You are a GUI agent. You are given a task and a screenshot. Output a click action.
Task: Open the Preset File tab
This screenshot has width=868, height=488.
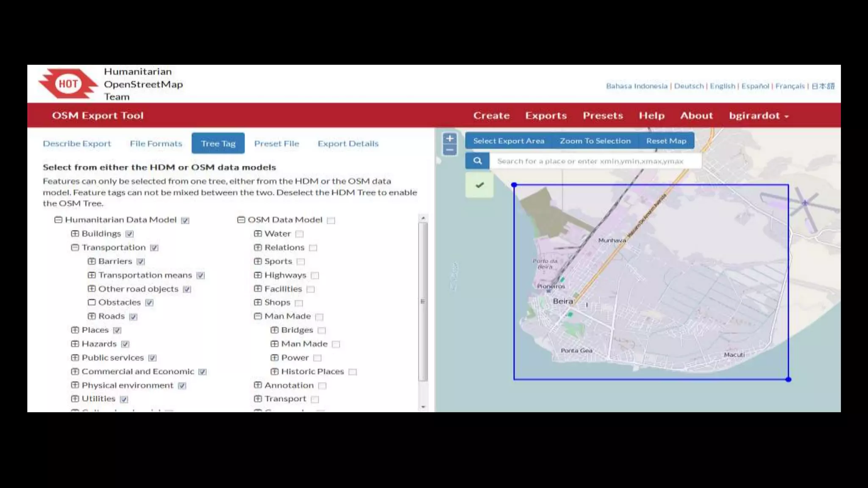277,144
